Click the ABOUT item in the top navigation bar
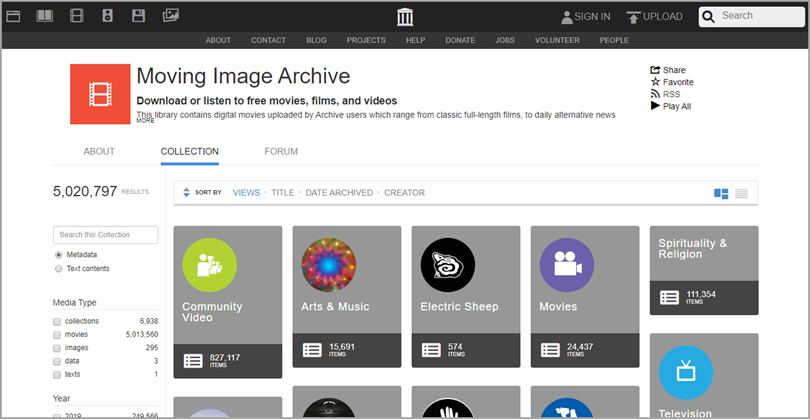 (x=218, y=40)
